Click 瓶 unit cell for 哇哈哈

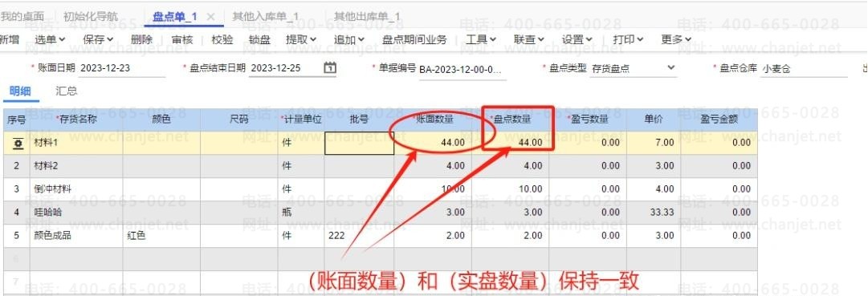301,213
